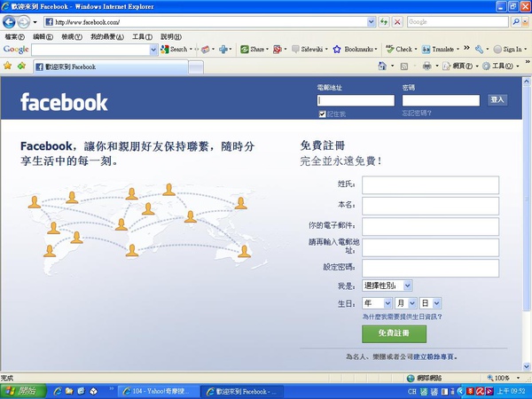Click Google Toolbar Search button
The image size is (532, 399).
coord(175,49)
